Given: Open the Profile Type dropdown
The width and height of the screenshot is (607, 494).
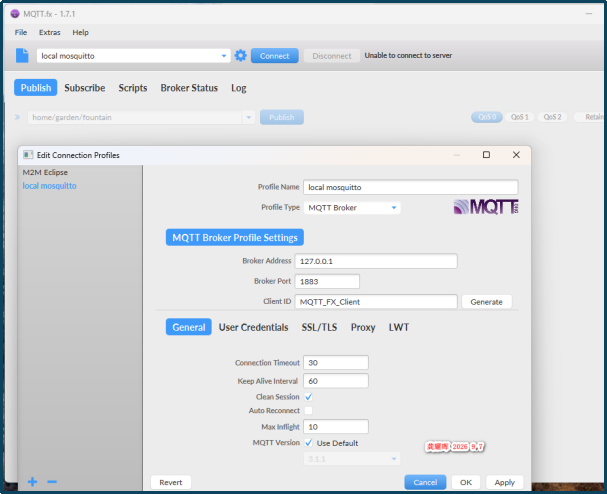Looking at the screenshot, I should [352, 208].
